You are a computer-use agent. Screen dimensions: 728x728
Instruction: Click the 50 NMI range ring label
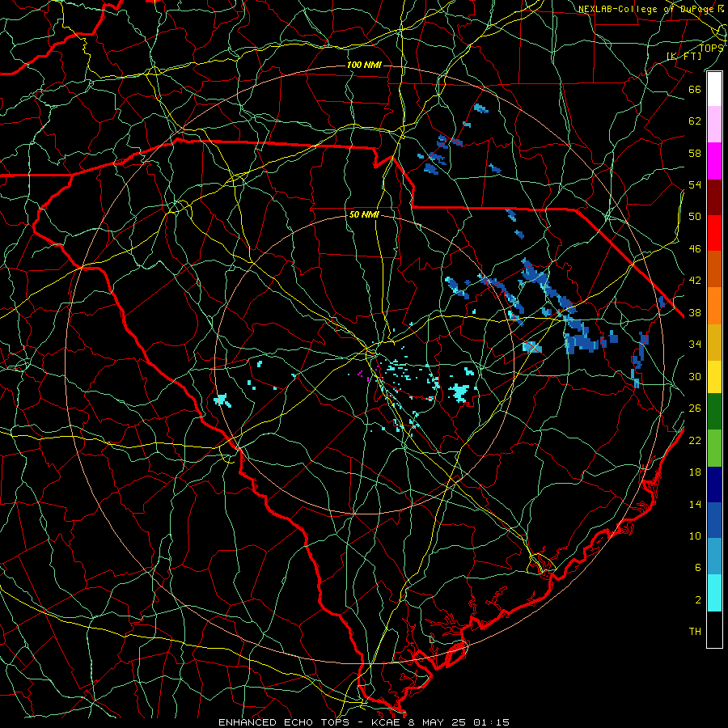coord(364,214)
